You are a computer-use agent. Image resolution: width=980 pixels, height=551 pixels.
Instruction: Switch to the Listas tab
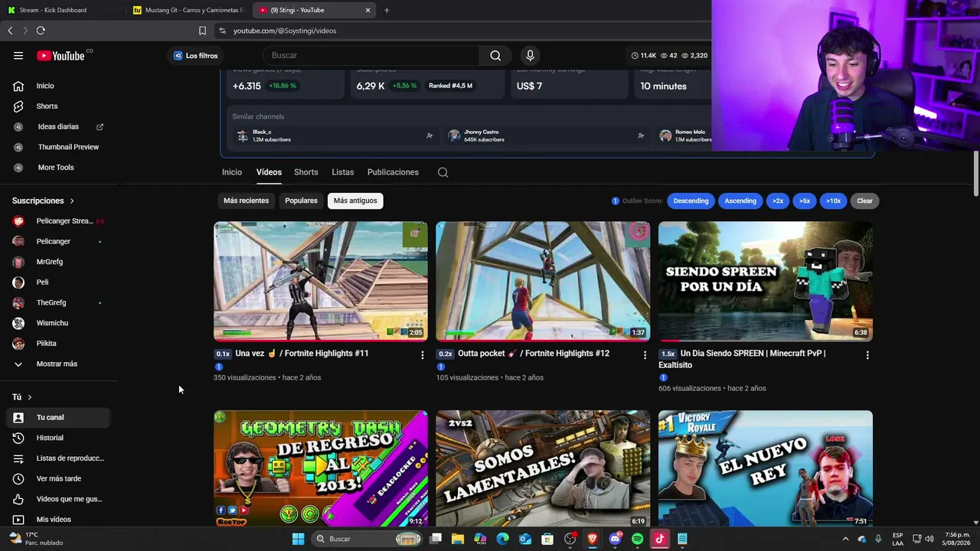(343, 172)
